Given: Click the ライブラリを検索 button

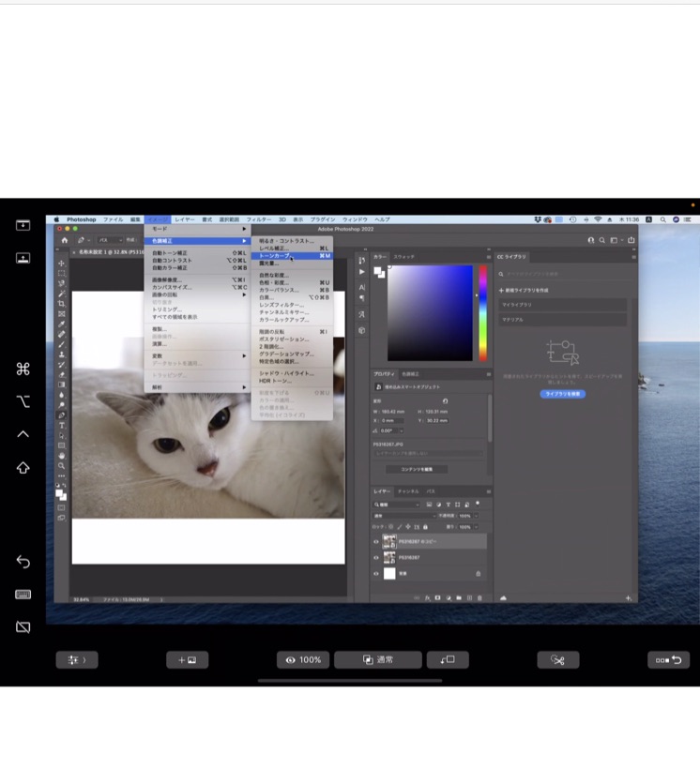Looking at the screenshot, I should (x=563, y=394).
